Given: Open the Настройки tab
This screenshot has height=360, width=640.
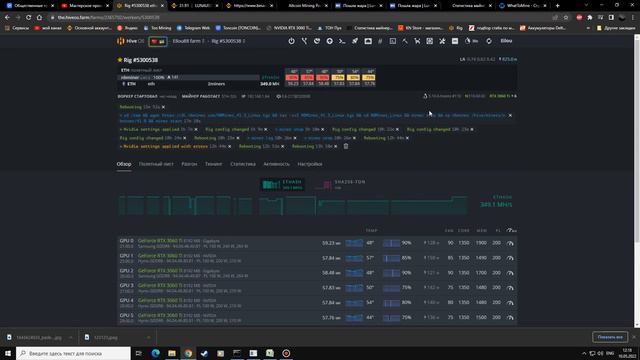Looking at the screenshot, I should [x=310, y=164].
